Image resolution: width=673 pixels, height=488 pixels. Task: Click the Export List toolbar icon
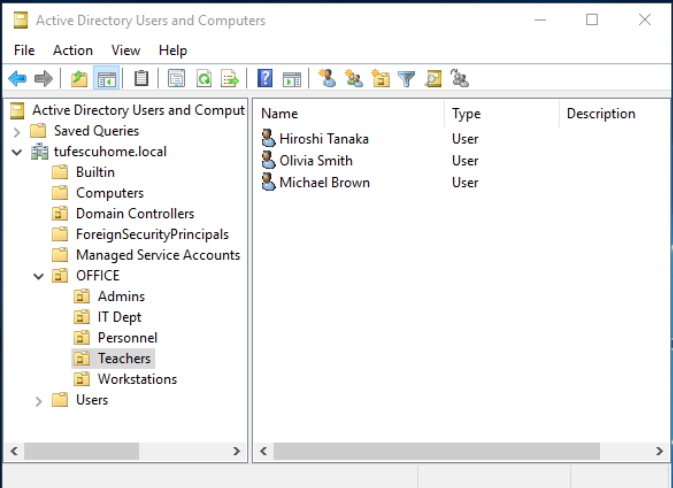[x=230, y=79]
